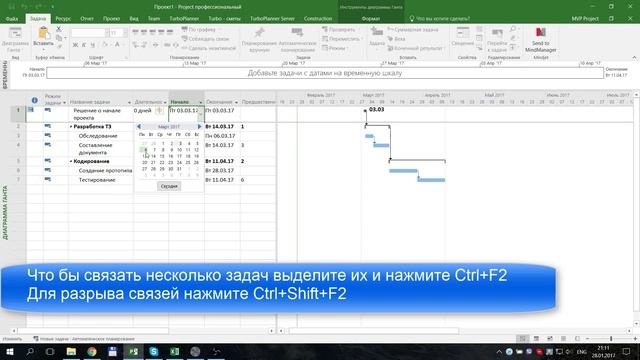This screenshot has height=360, width=640.
Task: Switch to the Ресурс ribbon tab
Action: pos(63,19)
